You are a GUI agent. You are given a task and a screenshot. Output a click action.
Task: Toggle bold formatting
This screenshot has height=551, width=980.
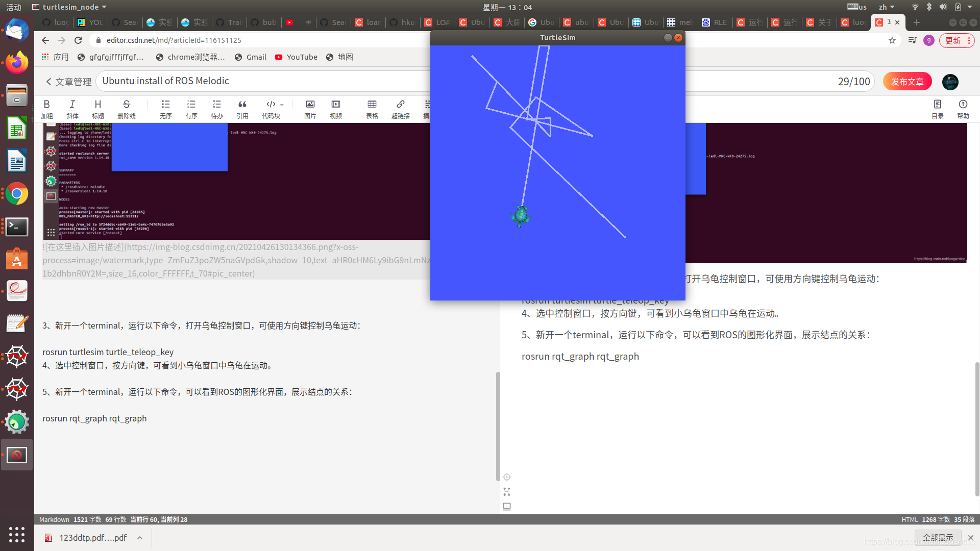pos(46,109)
